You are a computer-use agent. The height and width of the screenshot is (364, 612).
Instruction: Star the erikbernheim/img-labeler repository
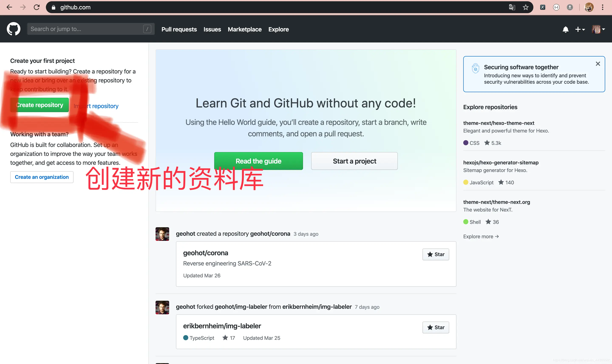tap(436, 327)
